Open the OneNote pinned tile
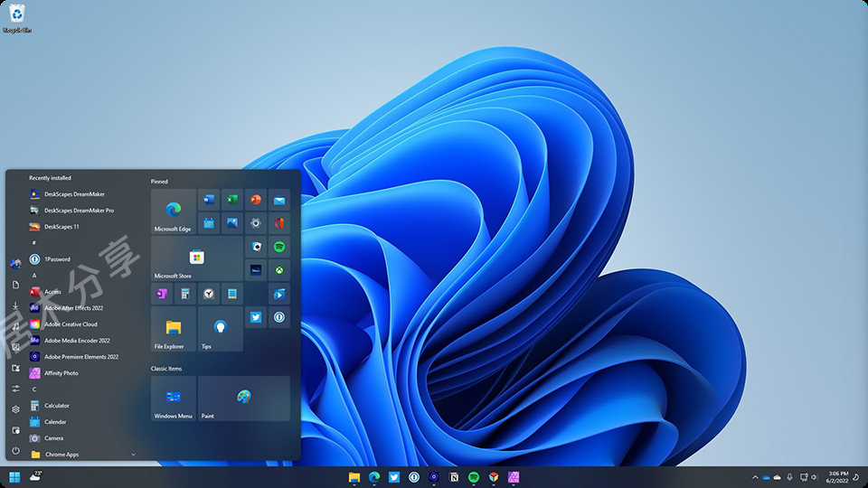Screen dimensions: 868x488 [162, 294]
